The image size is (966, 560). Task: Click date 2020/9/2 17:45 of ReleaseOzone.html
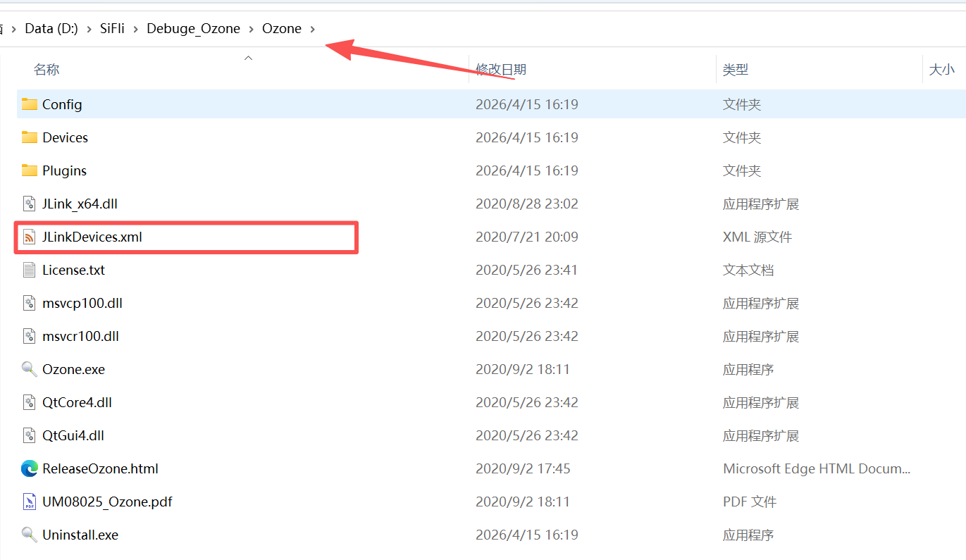523,468
